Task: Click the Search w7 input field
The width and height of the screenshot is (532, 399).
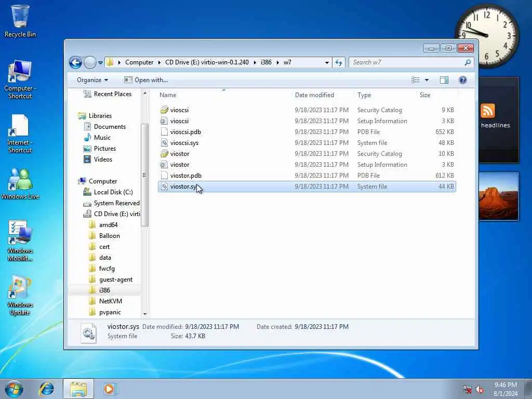Action: (x=407, y=62)
